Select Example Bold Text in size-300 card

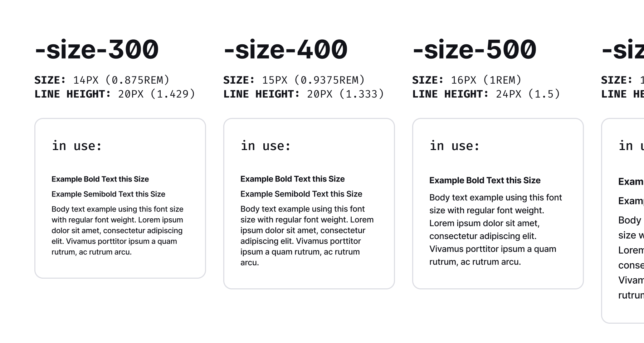point(100,179)
